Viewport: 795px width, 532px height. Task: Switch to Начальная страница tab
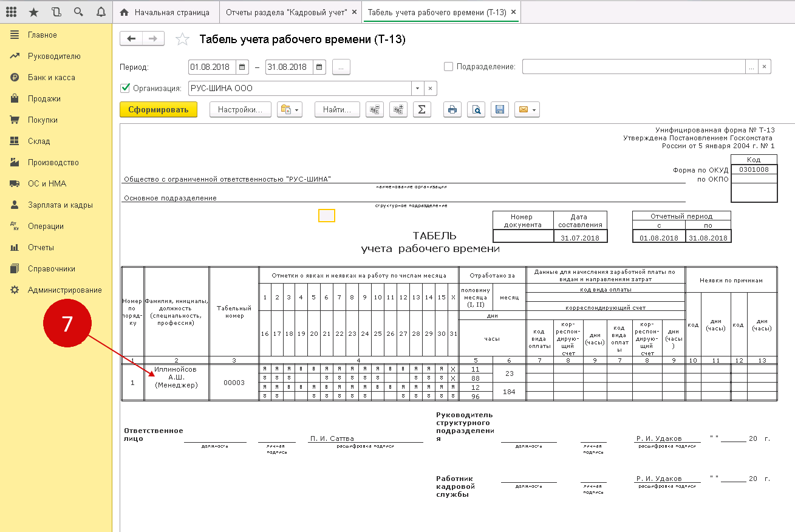pyautogui.click(x=165, y=12)
